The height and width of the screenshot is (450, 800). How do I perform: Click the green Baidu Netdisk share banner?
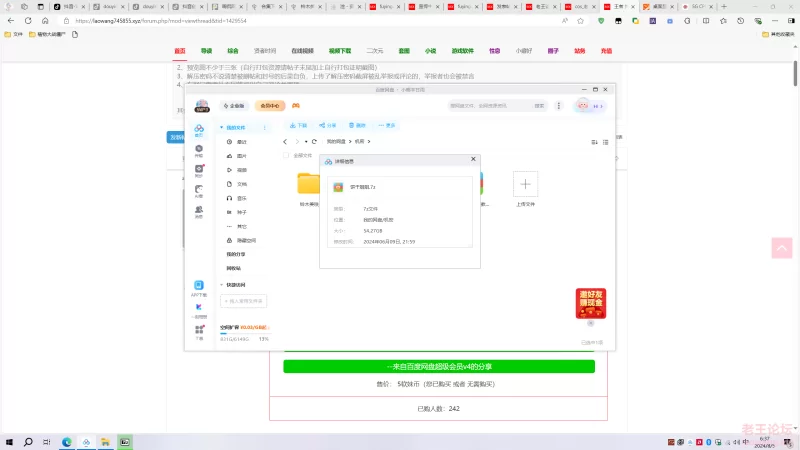pos(439,366)
